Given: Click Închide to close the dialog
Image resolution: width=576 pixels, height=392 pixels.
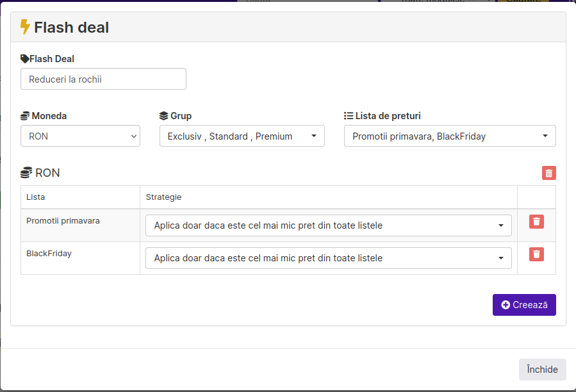Looking at the screenshot, I should [x=542, y=370].
